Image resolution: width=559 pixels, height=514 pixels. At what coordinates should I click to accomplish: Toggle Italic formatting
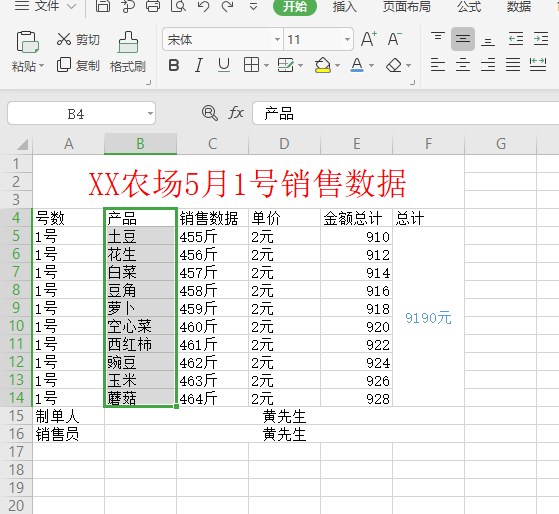click(x=199, y=65)
